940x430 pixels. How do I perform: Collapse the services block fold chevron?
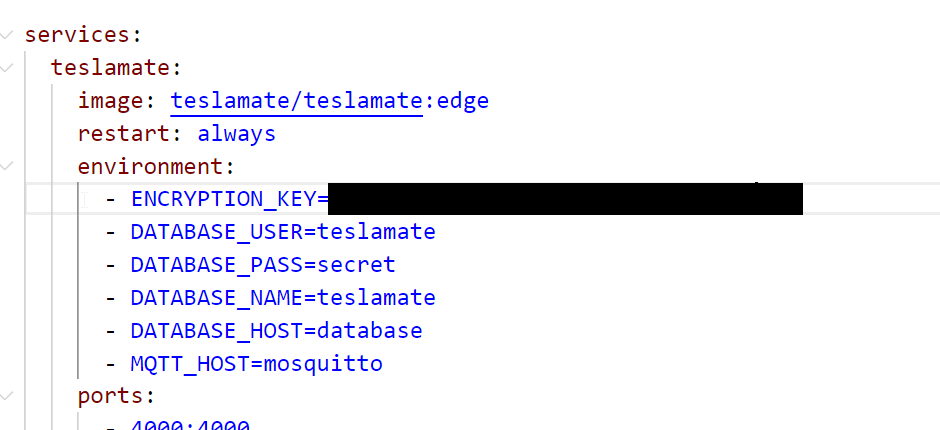click(x=8, y=35)
